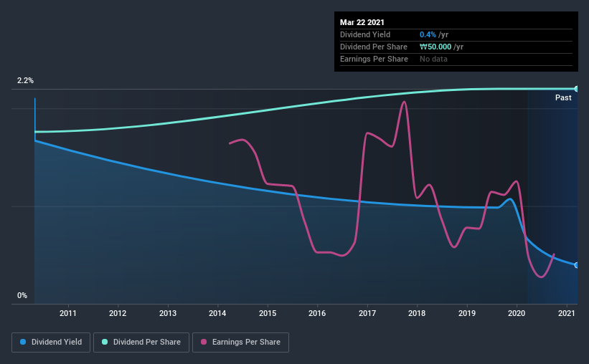The width and height of the screenshot is (589, 364).
Task: Click the 2021 x-axis label
Action: pos(567,313)
